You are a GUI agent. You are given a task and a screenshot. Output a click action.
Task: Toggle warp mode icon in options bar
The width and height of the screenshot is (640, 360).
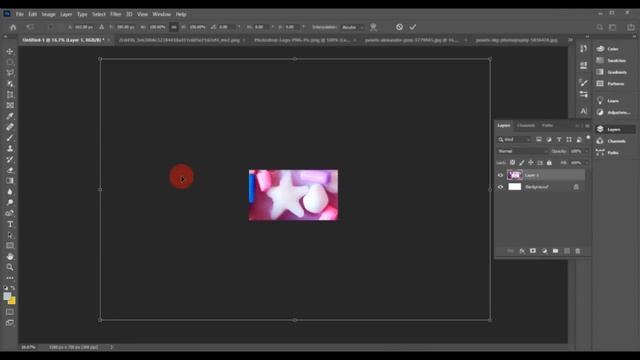[x=373, y=27]
